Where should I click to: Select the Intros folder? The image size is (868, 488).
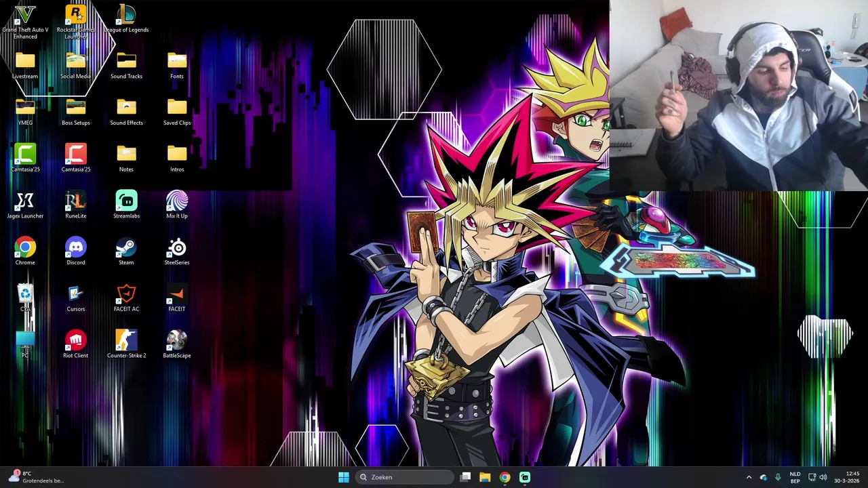pyautogui.click(x=177, y=159)
